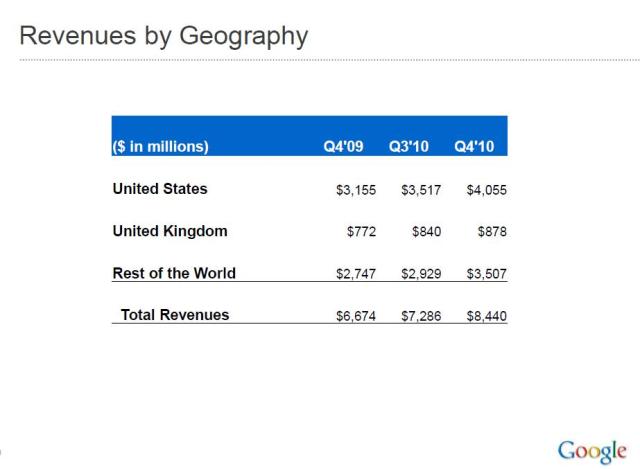The height and width of the screenshot is (469, 640).
Task: Click the ($ in millions) header label
Action: [x=161, y=146]
